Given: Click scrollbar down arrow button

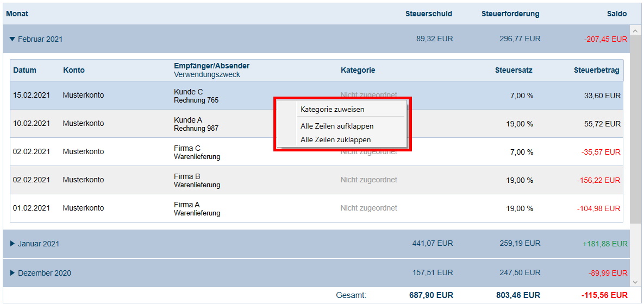Looking at the screenshot, I should pos(635,282).
